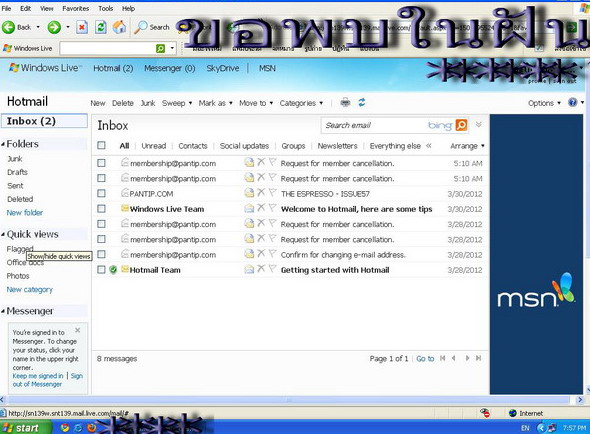590x434 pixels.
Task: Open the Drafts folder
Action: click(17, 172)
